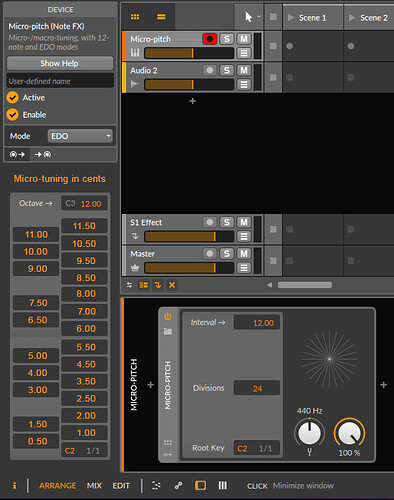Stop clips on Micro-pitch track

(x=273, y=46)
